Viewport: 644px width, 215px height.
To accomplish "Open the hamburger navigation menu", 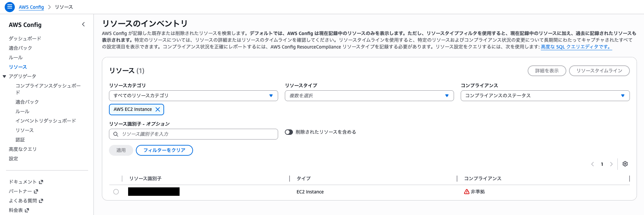I will point(9,7).
